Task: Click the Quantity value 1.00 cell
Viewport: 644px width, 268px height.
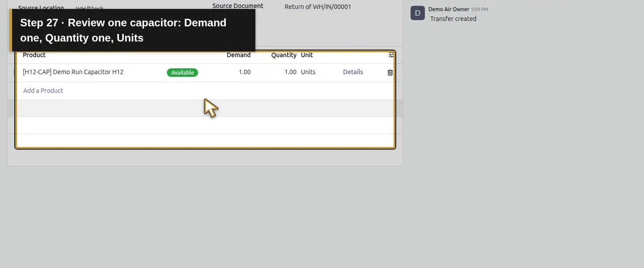Action: tap(290, 72)
